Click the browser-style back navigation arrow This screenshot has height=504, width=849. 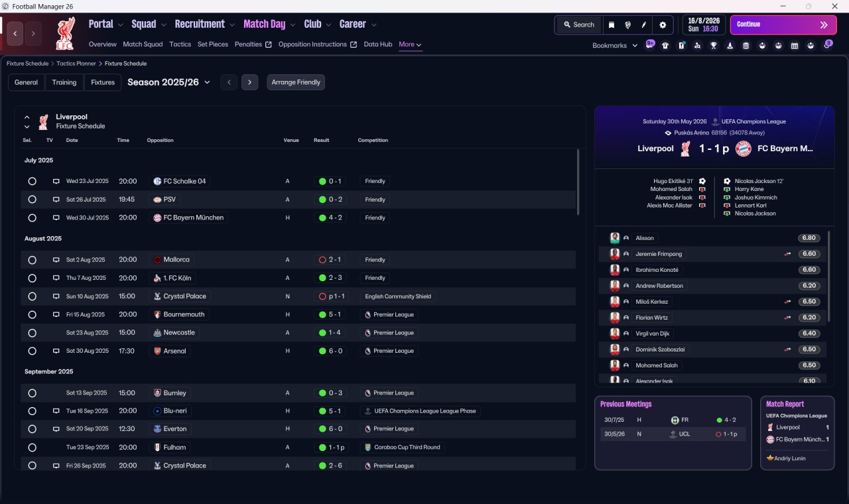(15, 33)
